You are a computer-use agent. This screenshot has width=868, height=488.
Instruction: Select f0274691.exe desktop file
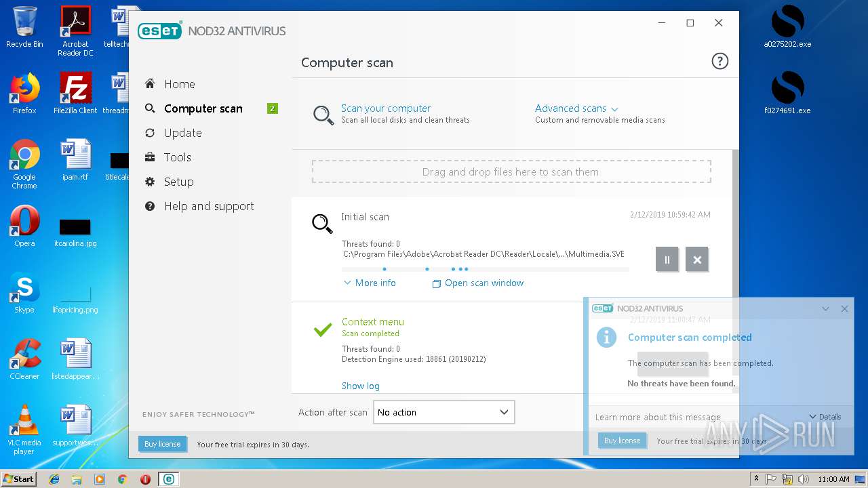coord(787,93)
